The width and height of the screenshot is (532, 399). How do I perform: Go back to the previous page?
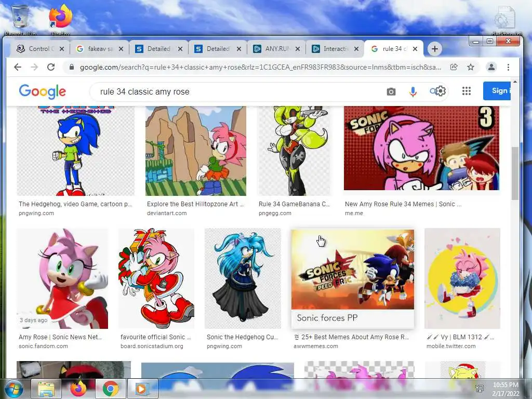(x=18, y=67)
